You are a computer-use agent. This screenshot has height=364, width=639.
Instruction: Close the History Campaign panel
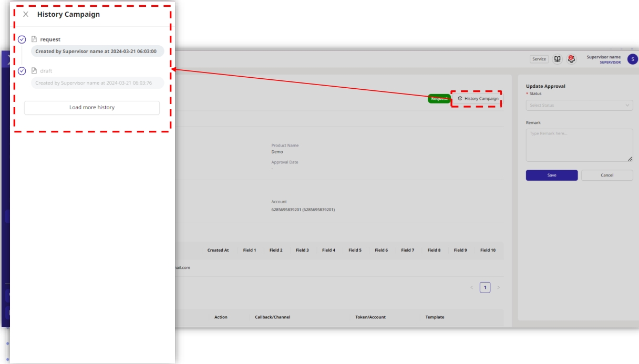pyautogui.click(x=26, y=14)
